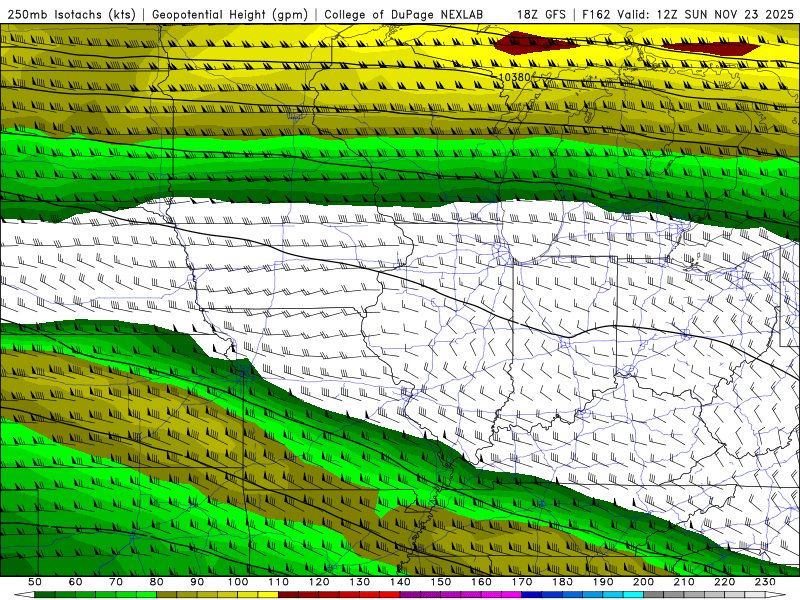The height and width of the screenshot is (600, 800).
Task: Click the 130 knot colorbar label
Action: (360, 582)
